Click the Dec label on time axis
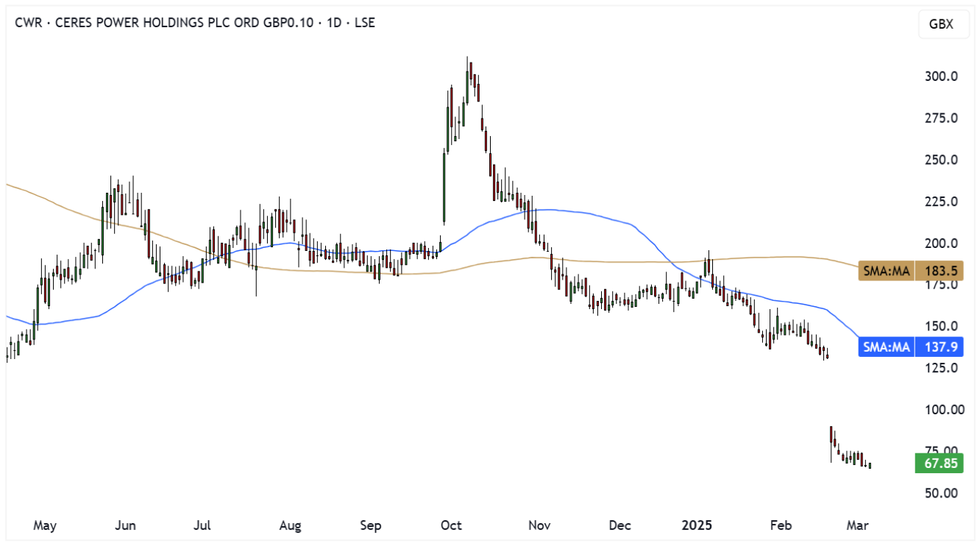Image resolution: width=980 pixels, height=546 pixels. 620,525
